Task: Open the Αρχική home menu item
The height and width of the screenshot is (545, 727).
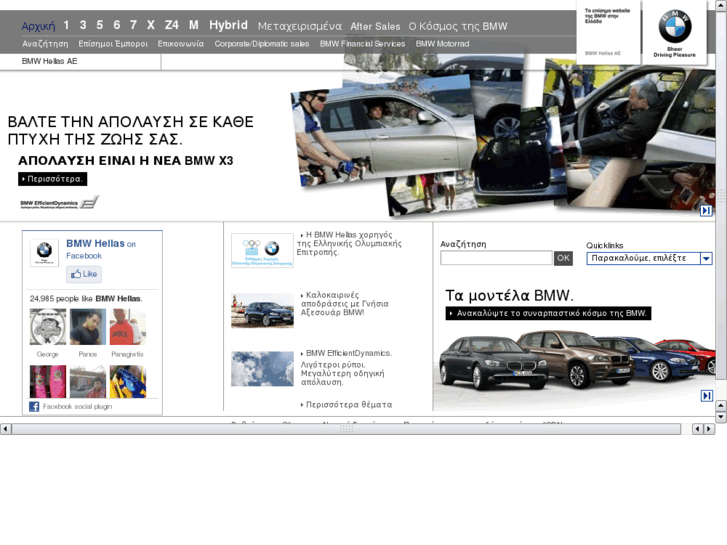Action: pyautogui.click(x=38, y=26)
